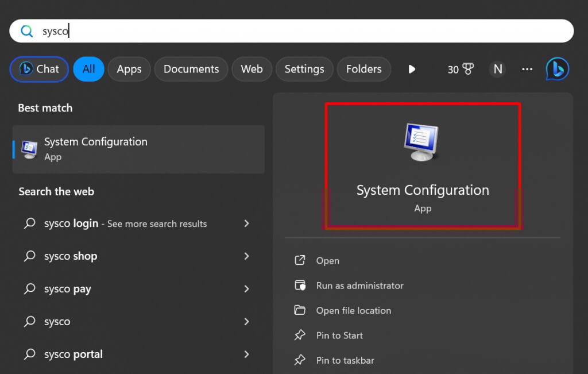Choose Open file location action
Viewport: 588px width, 374px height.
pos(353,311)
